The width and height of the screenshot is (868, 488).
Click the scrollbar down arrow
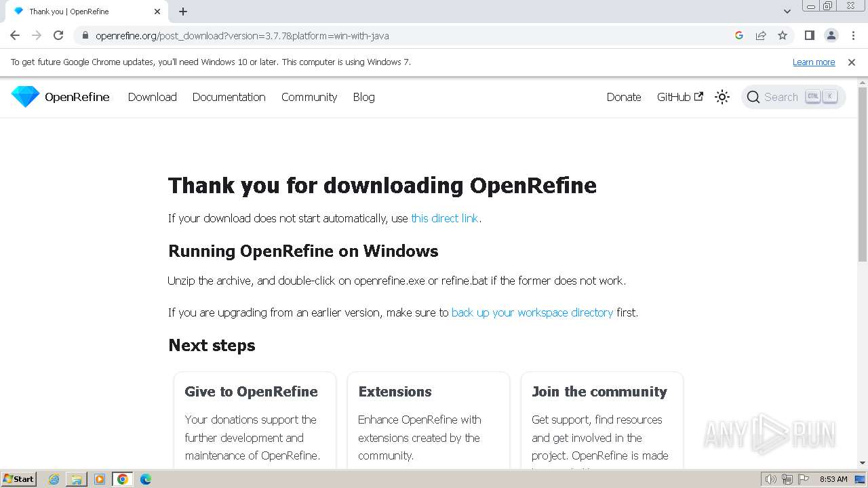(x=863, y=463)
